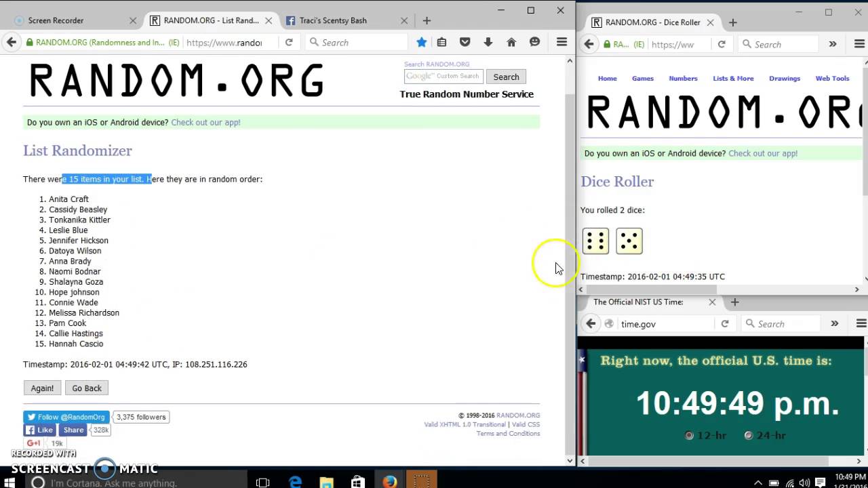
Task: Open Web Tools menu on Dice Roller page
Action: 832,79
